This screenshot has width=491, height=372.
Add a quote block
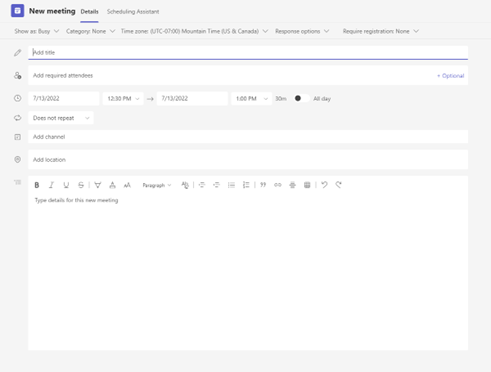click(263, 185)
